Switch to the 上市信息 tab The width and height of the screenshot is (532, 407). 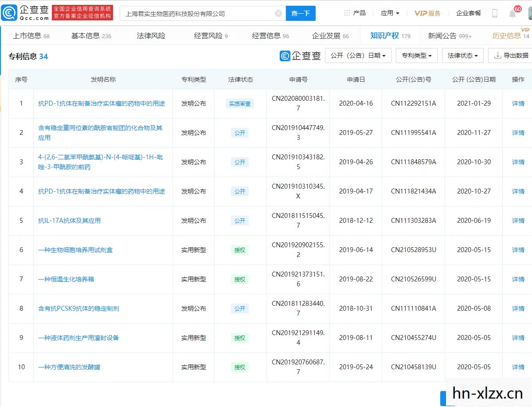click(31, 36)
